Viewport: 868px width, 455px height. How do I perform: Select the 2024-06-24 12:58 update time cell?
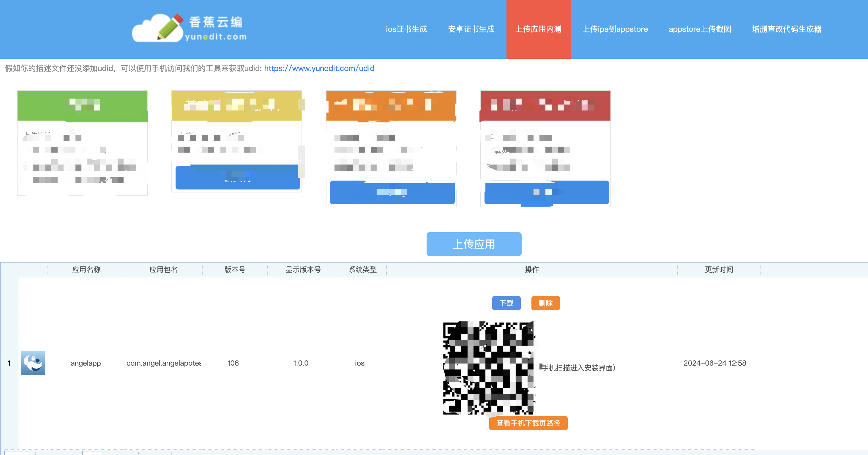[x=715, y=363]
